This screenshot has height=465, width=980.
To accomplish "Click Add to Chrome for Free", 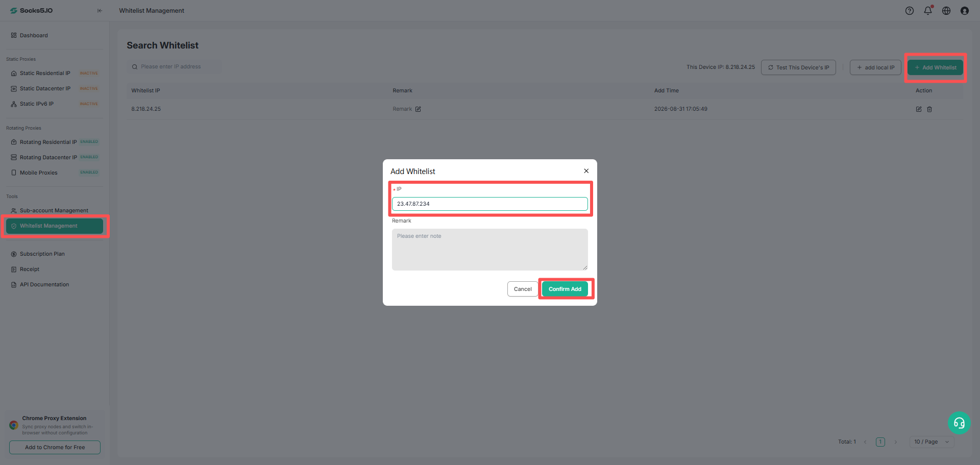I will (x=55, y=447).
